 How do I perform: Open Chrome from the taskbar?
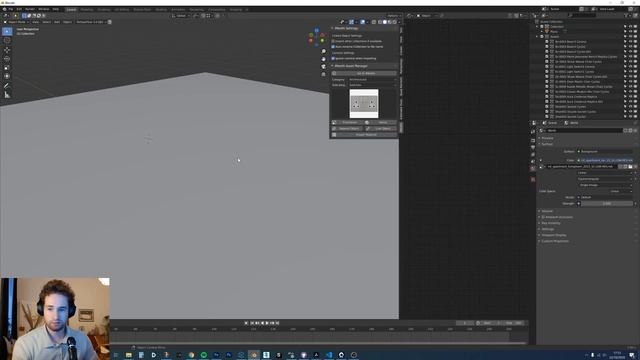click(191, 355)
